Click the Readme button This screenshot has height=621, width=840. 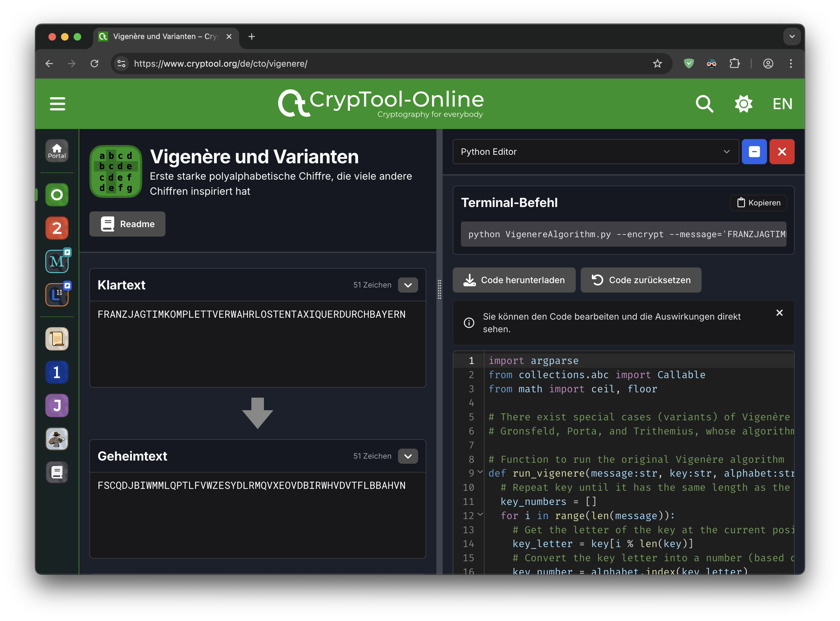pyautogui.click(x=127, y=224)
